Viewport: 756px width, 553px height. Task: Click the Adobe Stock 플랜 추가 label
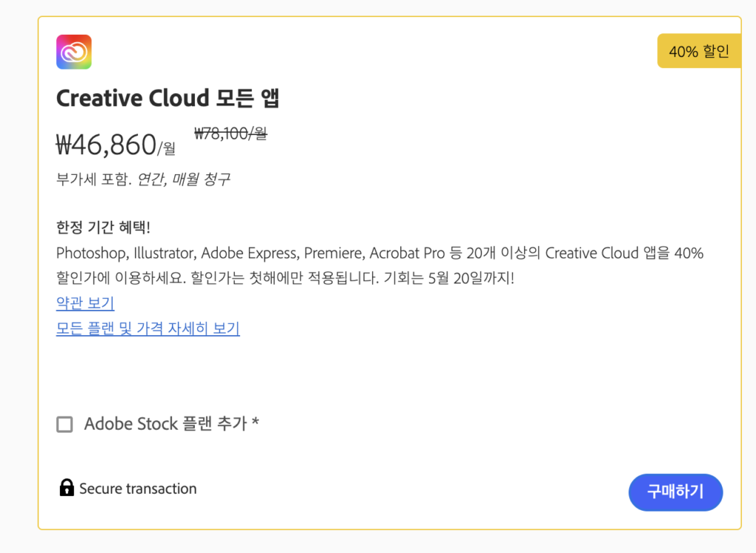click(x=171, y=424)
